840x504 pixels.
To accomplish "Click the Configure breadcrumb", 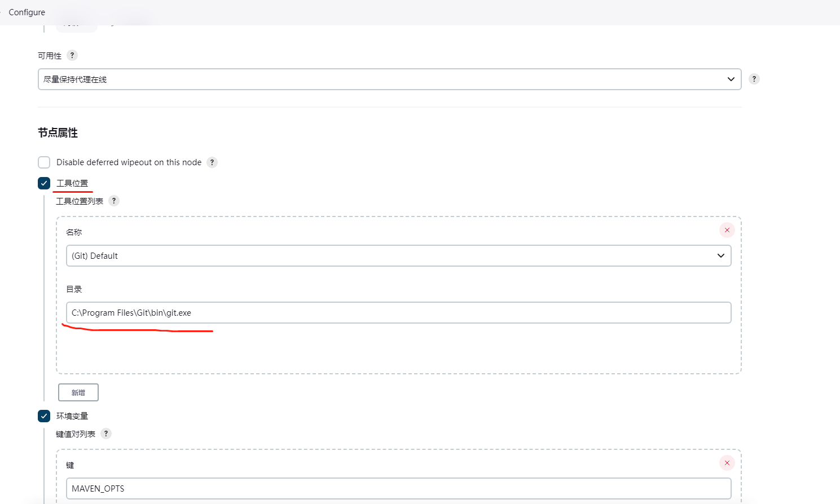I will [27, 12].
